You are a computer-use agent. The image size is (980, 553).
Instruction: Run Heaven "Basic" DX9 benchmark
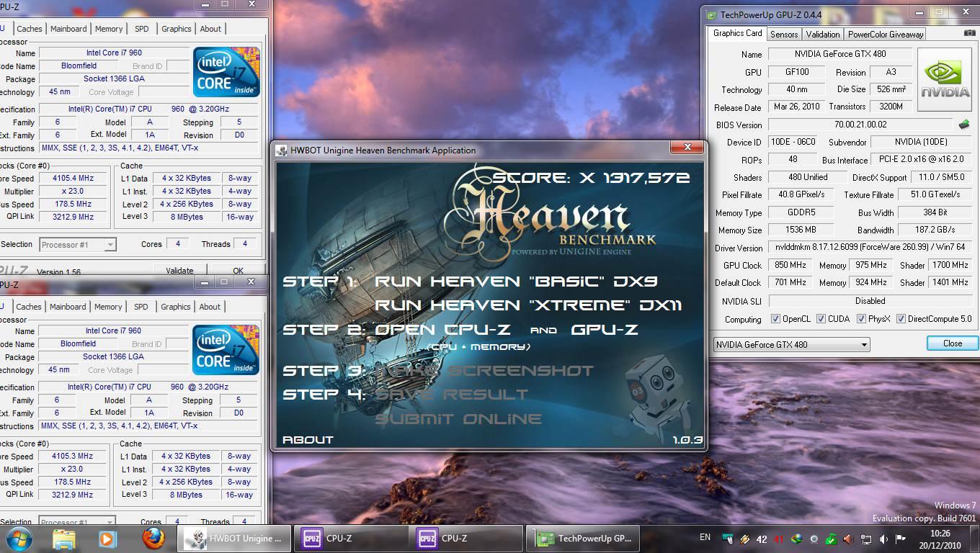click(x=516, y=281)
